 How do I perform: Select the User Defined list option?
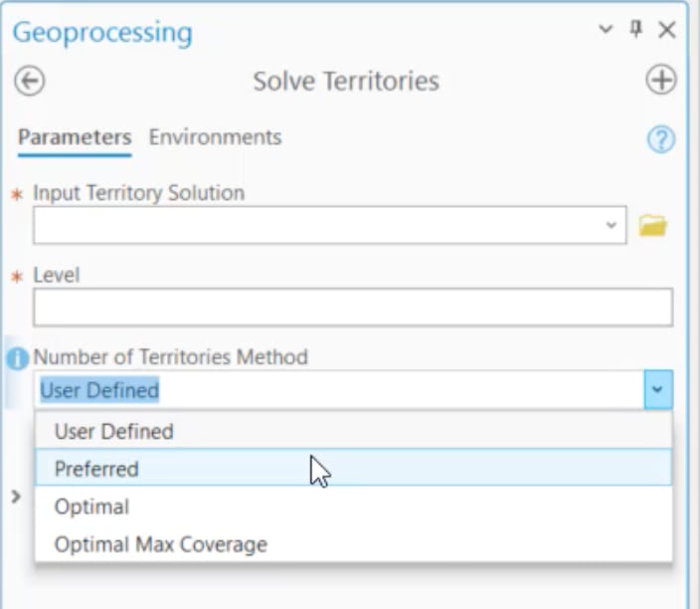114,432
